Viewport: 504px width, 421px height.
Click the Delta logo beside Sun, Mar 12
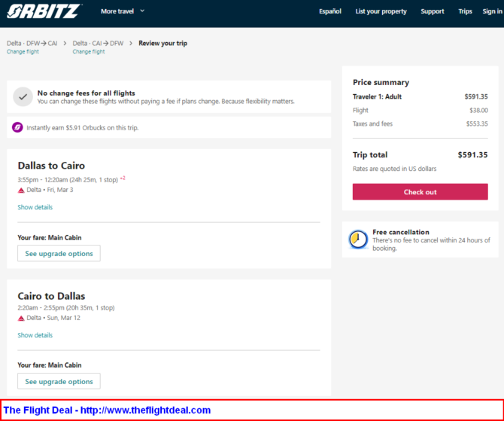coord(21,318)
